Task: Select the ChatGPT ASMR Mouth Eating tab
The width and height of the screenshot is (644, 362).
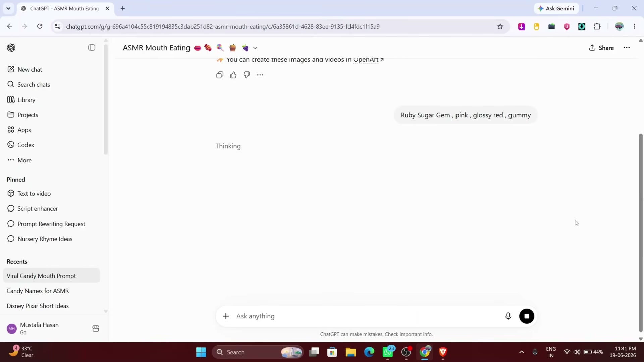Action: click(65, 8)
